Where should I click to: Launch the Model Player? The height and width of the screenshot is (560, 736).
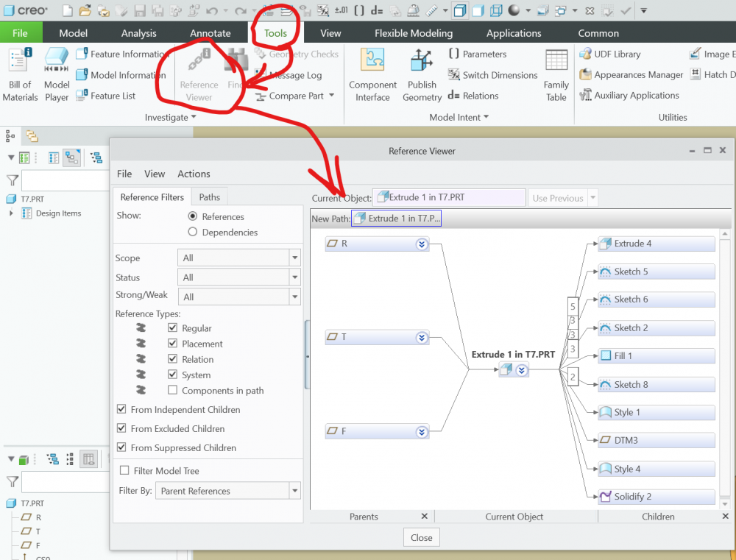[x=57, y=75]
